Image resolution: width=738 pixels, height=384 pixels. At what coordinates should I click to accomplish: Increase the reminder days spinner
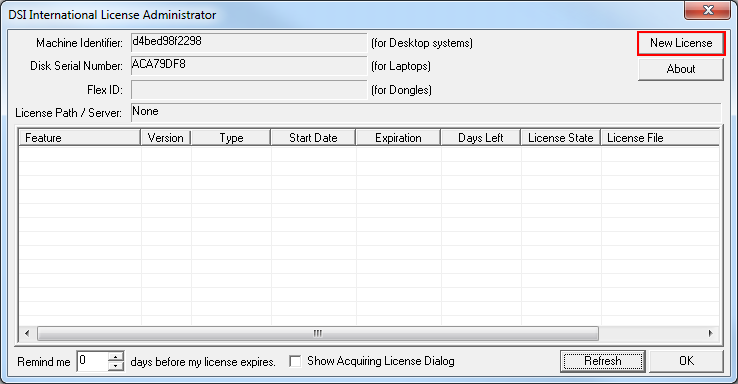coord(116,356)
